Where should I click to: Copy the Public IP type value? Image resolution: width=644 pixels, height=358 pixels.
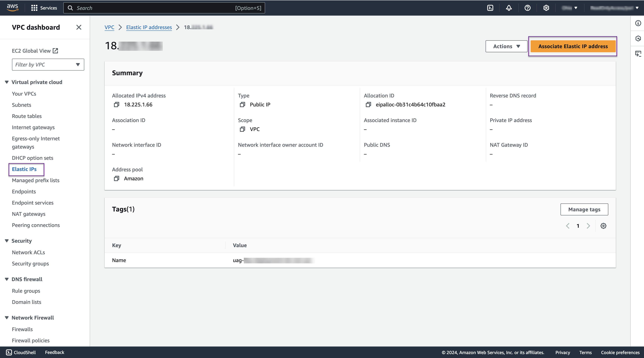coord(242,104)
